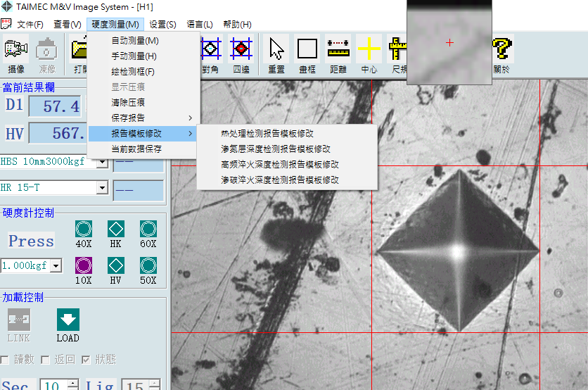This screenshot has height=390, width=588.
Task: Toggle the 狀態 checkbox
Action: (x=87, y=360)
